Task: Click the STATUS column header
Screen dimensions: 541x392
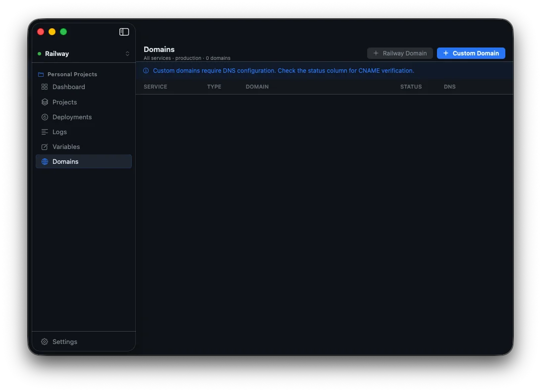Action: click(x=411, y=87)
